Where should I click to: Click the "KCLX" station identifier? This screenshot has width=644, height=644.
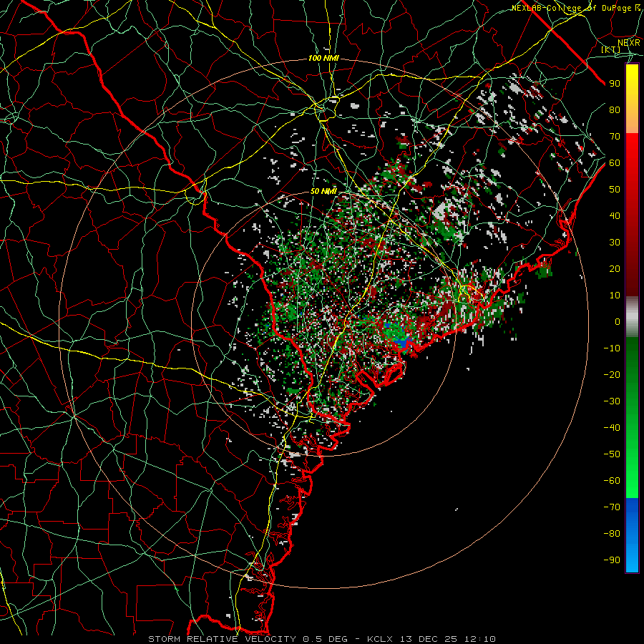[x=380, y=639]
